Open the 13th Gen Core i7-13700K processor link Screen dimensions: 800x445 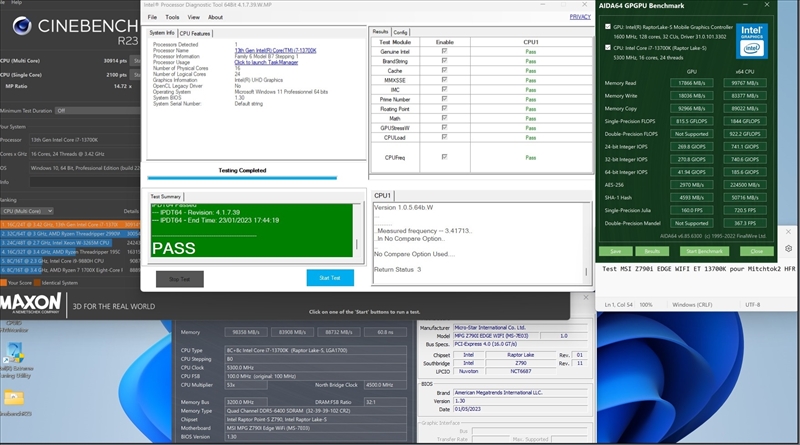[276, 51]
